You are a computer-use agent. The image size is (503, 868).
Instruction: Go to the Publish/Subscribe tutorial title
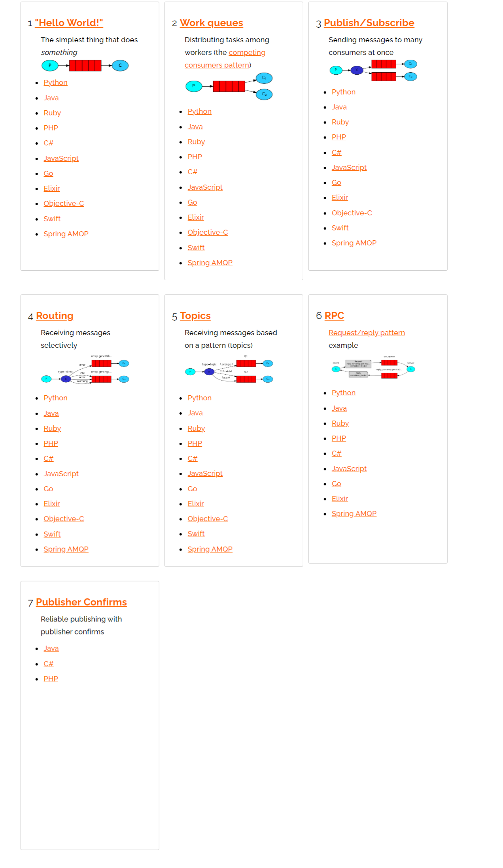click(369, 23)
